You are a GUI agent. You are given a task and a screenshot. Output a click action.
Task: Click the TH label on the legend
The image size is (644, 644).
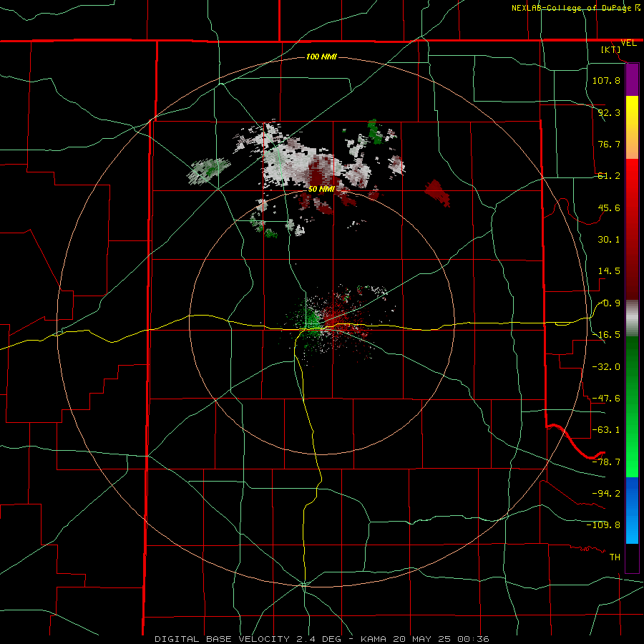coord(615,557)
